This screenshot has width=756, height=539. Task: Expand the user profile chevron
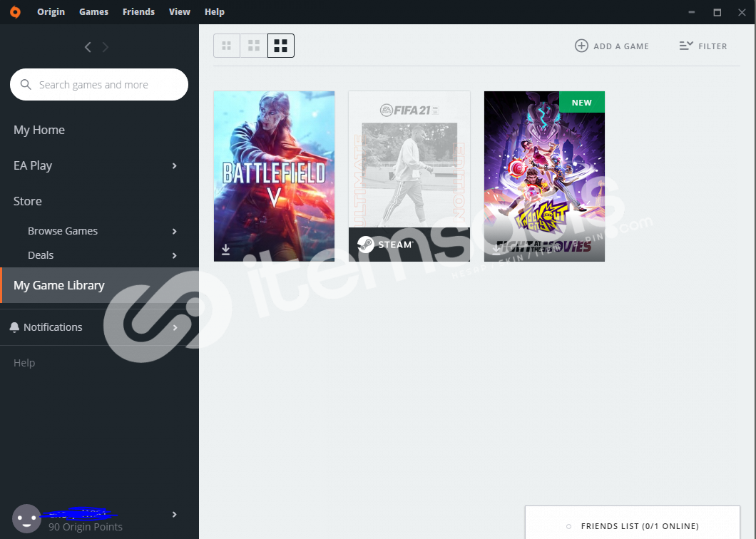[175, 515]
